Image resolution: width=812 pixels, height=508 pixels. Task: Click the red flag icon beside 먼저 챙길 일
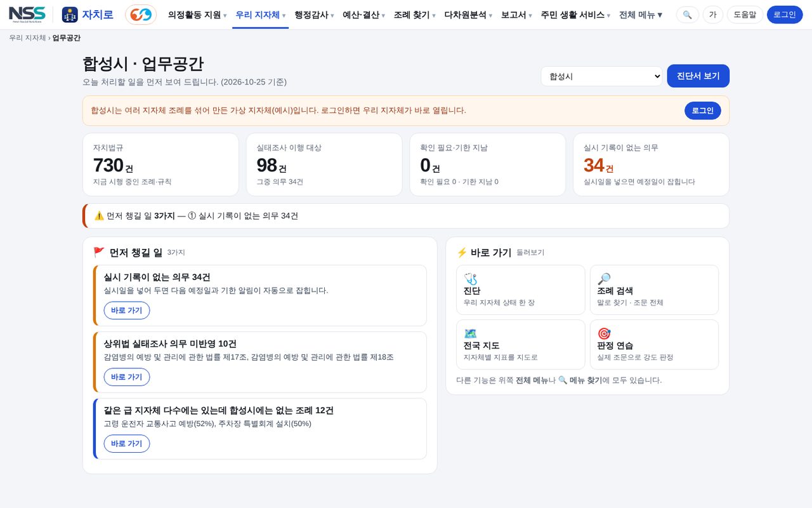pyautogui.click(x=99, y=252)
